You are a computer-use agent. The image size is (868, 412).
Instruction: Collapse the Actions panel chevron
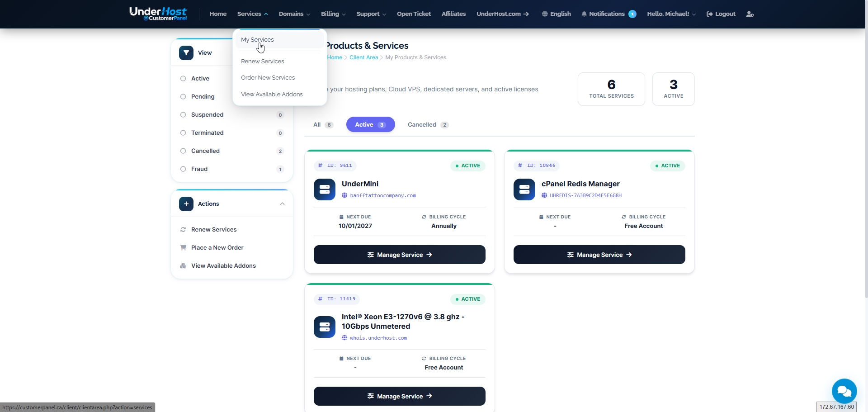click(x=282, y=204)
